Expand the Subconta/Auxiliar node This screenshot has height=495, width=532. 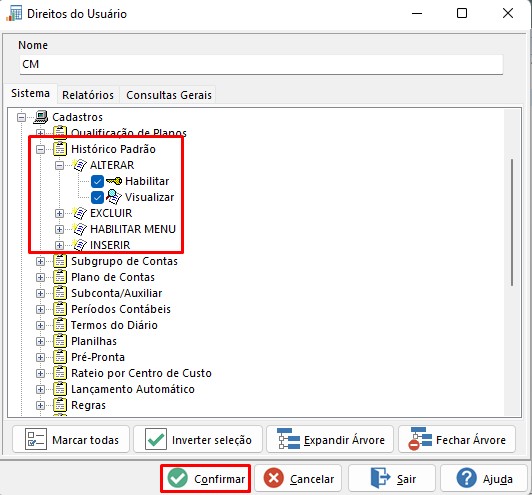pyautogui.click(x=40, y=293)
